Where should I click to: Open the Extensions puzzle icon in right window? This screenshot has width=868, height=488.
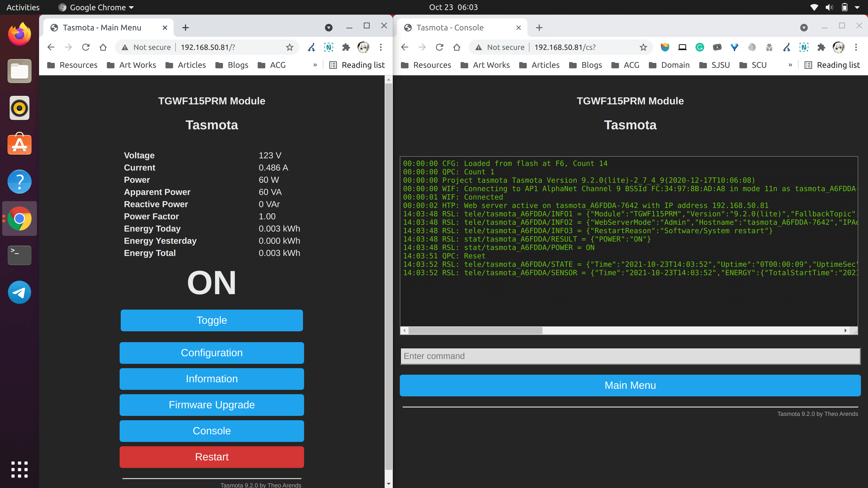821,47
